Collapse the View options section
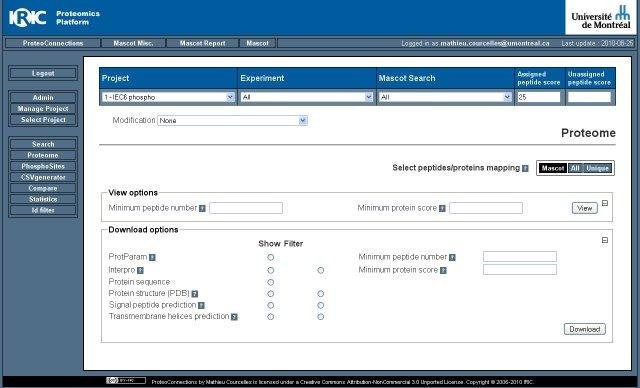 [605, 203]
